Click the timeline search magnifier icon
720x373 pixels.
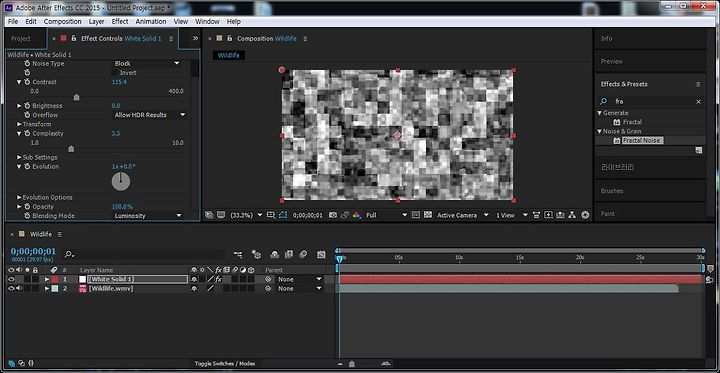[x=69, y=254]
